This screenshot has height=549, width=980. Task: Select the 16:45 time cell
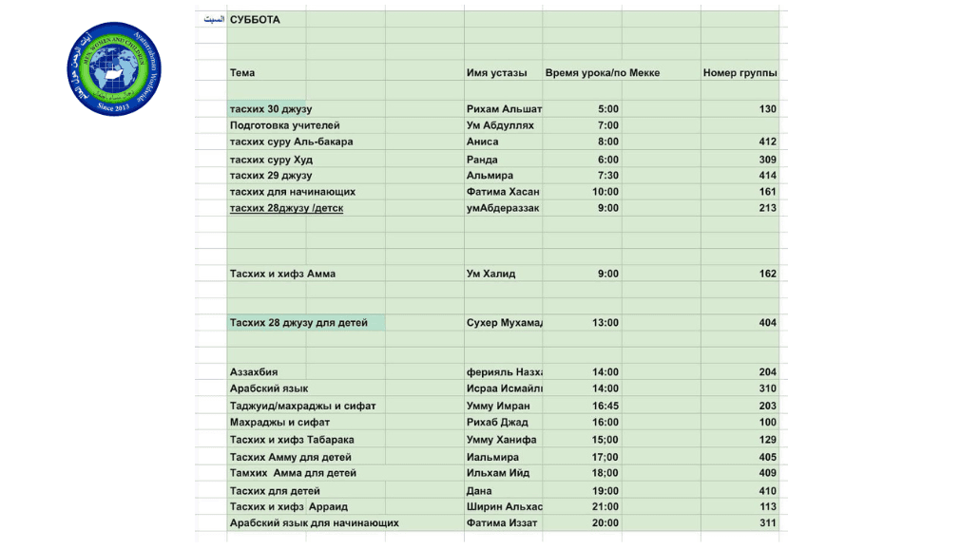(605, 406)
